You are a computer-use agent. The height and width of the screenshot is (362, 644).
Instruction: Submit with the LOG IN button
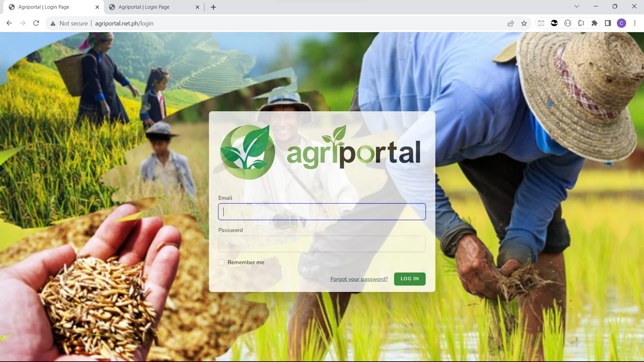410,279
